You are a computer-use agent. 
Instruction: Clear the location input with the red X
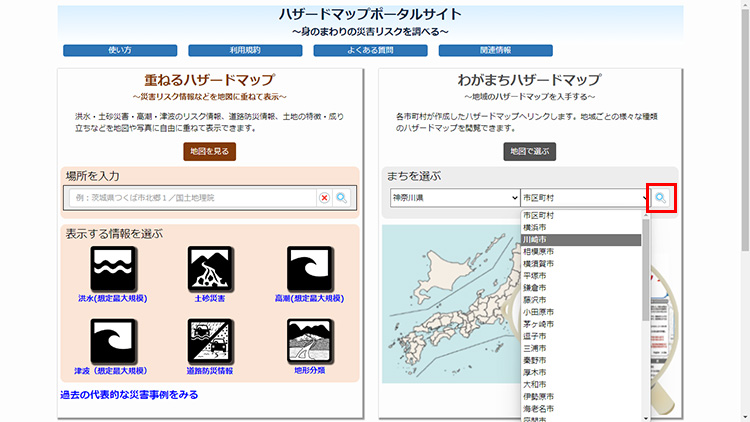coord(324,198)
